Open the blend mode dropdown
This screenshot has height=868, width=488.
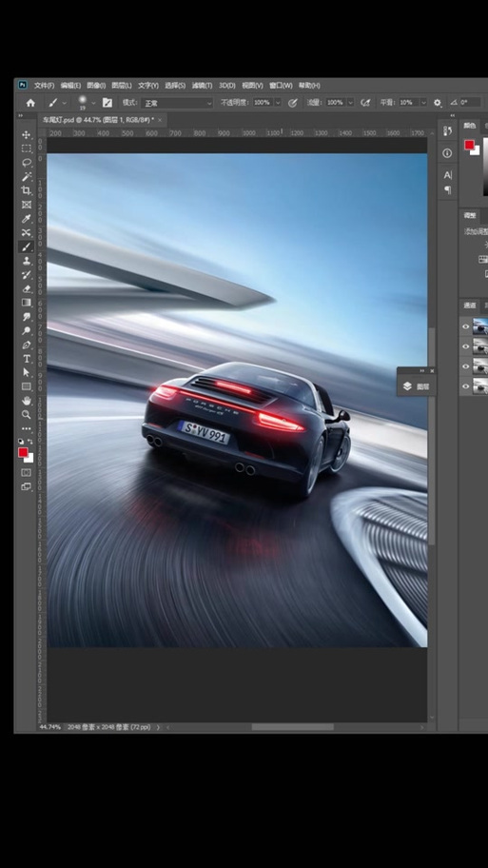coord(177,103)
